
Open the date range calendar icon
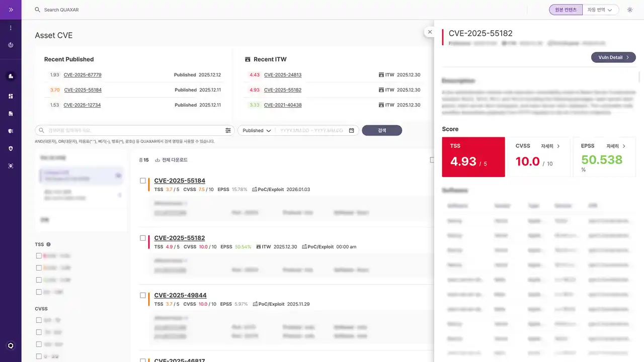tap(351, 131)
